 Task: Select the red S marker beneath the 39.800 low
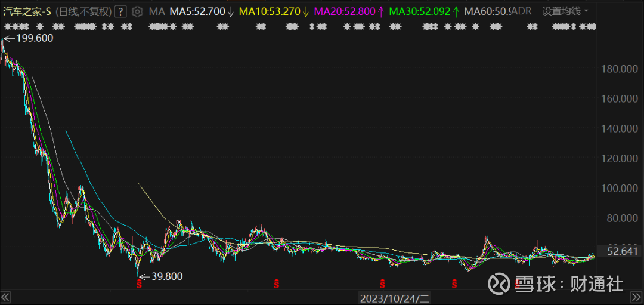pyautogui.click(x=139, y=283)
